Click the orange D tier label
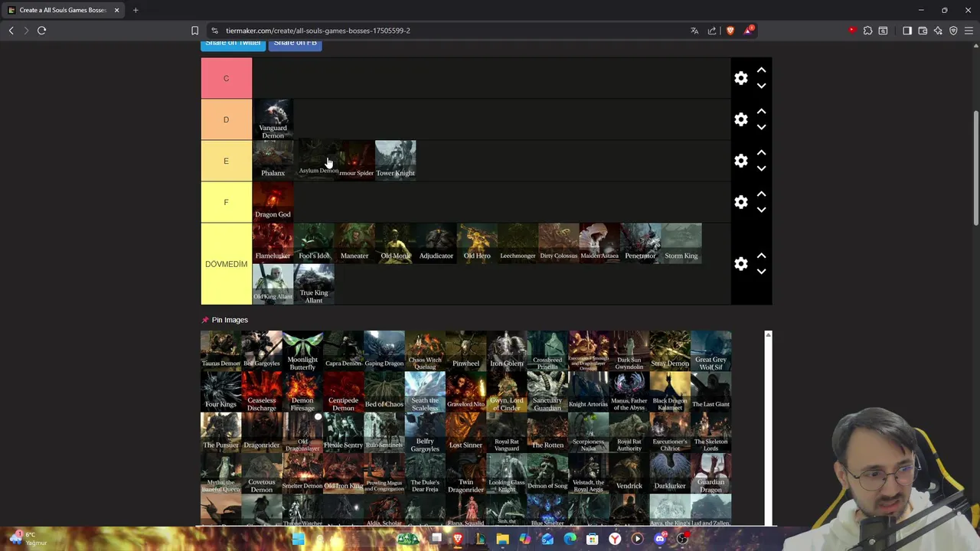 tap(226, 119)
